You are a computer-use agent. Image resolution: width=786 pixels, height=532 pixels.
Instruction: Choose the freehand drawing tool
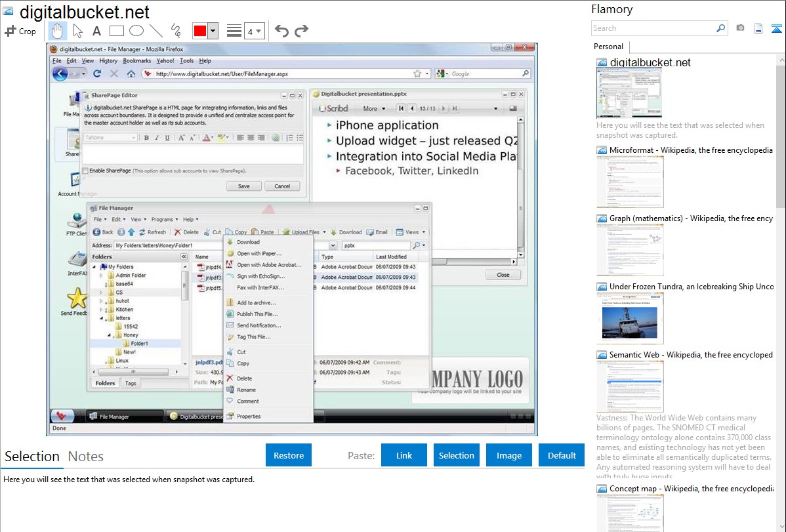[x=176, y=31]
